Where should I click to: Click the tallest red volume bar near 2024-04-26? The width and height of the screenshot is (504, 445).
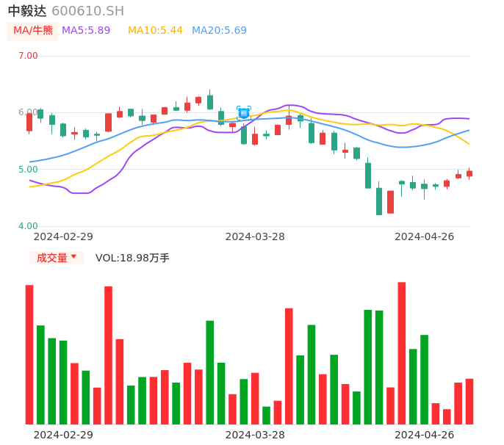click(402, 352)
